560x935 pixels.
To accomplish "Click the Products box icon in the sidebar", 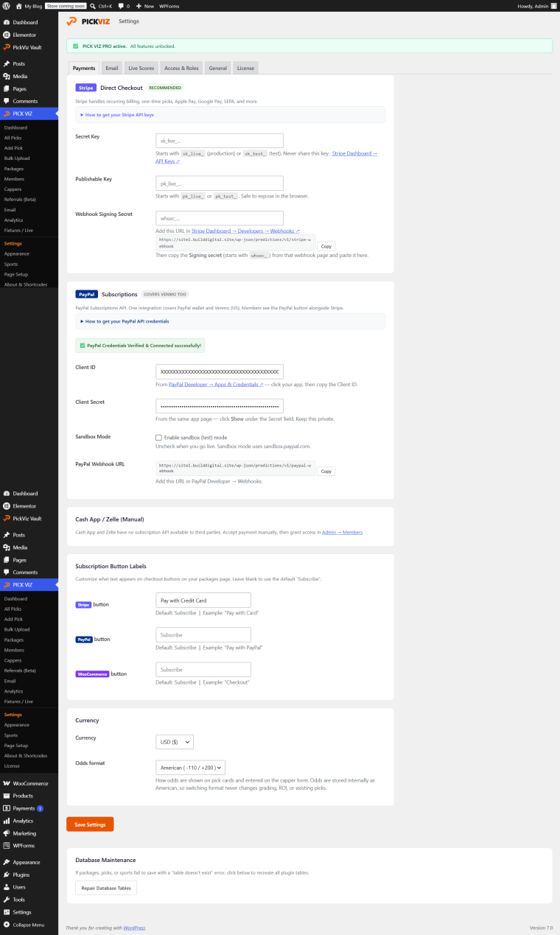I will [6, 796].
